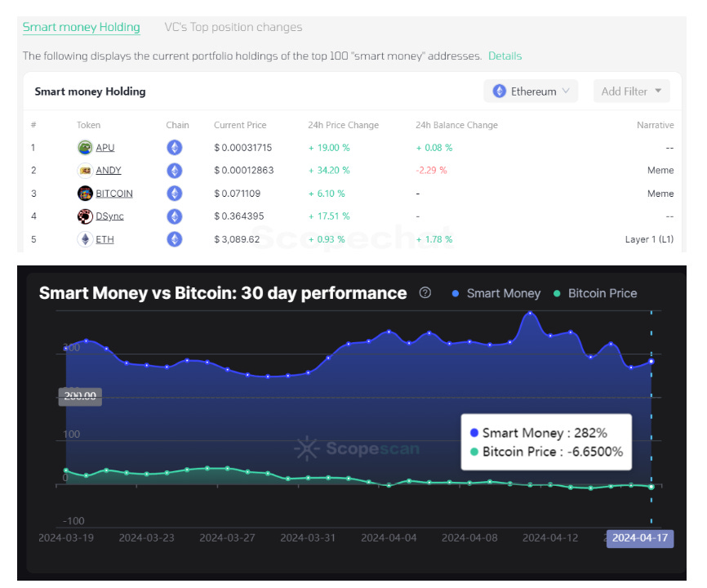Click the -2.29 % balance change
707x588 pixels.
[431, 171]
